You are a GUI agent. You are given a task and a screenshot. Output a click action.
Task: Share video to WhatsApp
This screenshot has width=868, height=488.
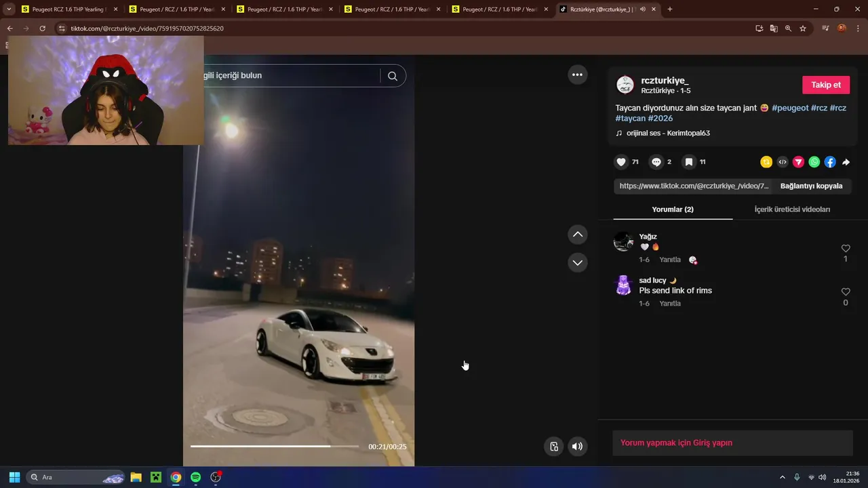[x=814, y=162]
